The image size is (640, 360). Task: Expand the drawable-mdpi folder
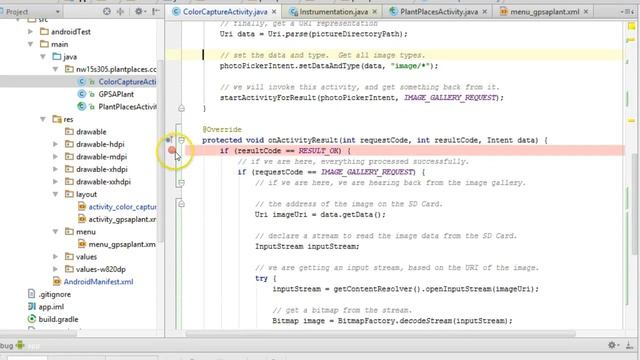pos(56,157)
